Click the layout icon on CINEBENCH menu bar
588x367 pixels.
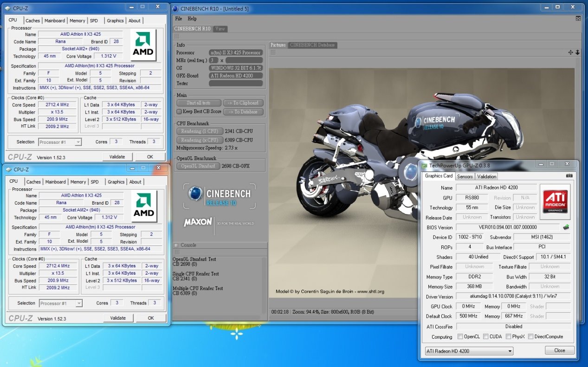pyautogui.click(x=578, y=19)
